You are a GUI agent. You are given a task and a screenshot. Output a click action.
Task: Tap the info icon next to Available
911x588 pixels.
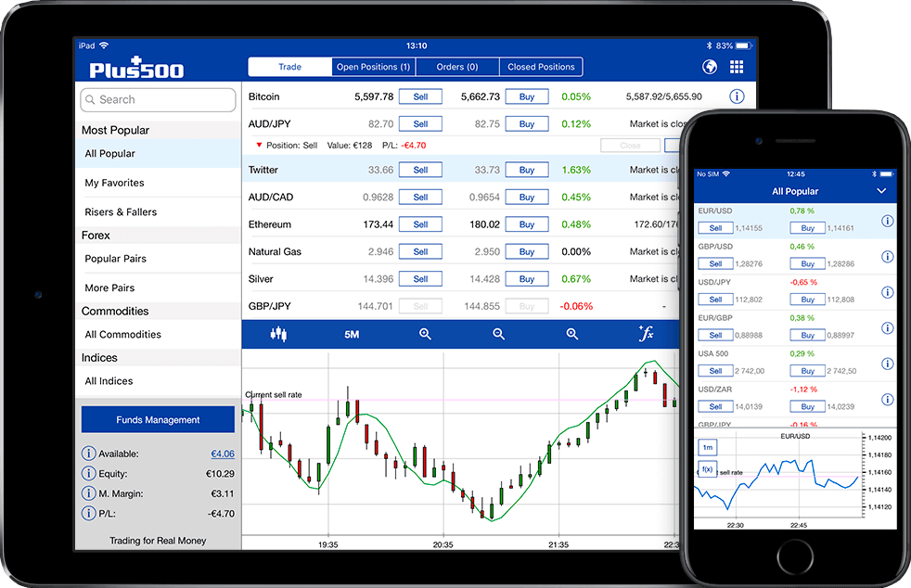point(88,454)
